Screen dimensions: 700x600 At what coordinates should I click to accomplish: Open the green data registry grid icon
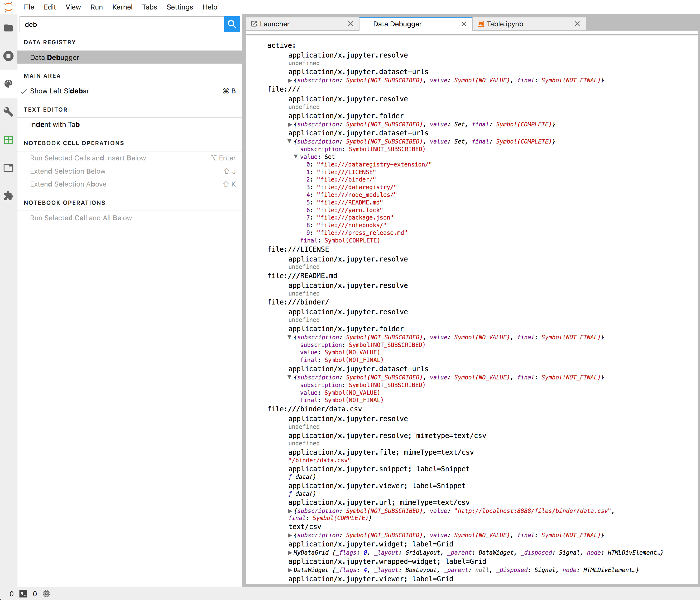(x=8, y=140)
